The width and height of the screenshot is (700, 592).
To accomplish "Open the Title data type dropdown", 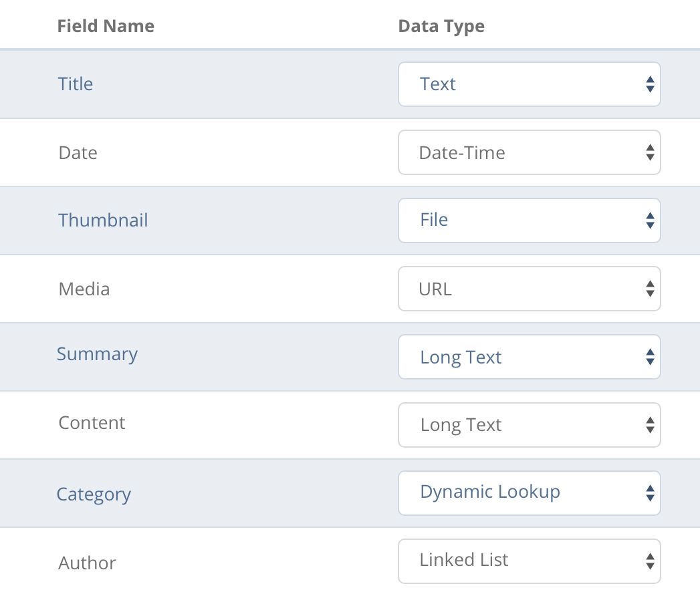I will coord(529,84).
